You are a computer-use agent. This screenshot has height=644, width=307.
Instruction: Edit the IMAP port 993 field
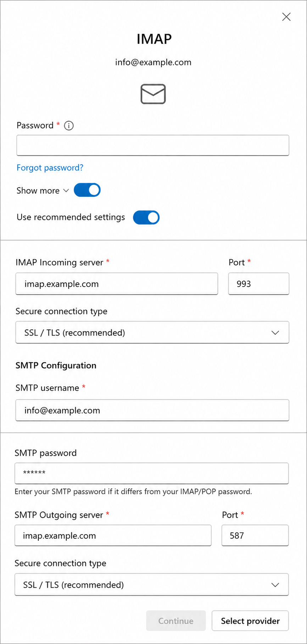click(x=259, y=284)
